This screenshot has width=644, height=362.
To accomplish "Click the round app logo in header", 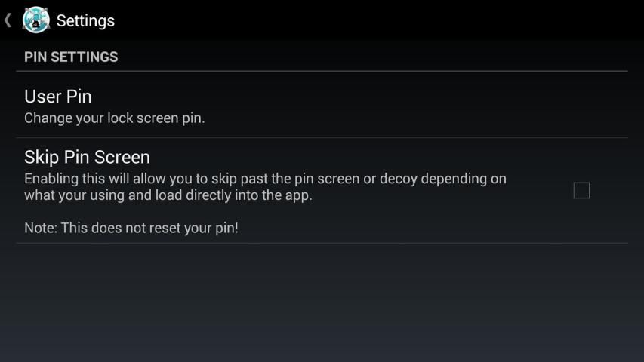I will 36,20.
